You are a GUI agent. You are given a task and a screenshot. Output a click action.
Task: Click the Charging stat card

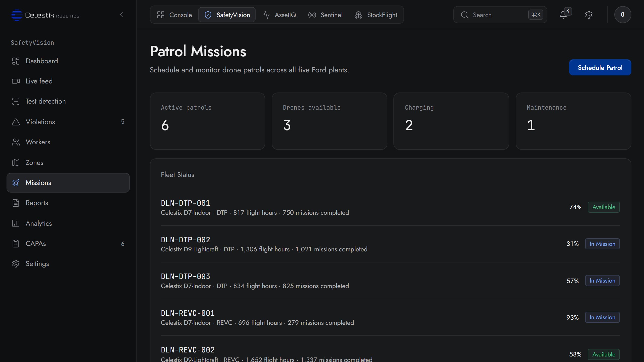(451, 121)
